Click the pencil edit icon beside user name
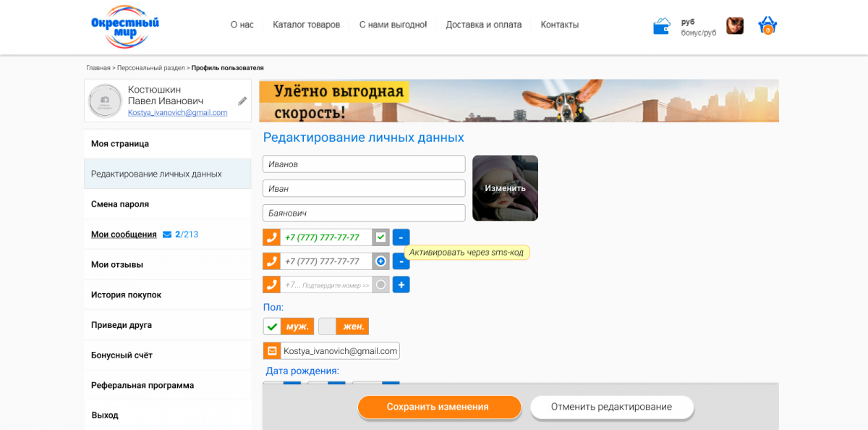 [x=243, y=101]
